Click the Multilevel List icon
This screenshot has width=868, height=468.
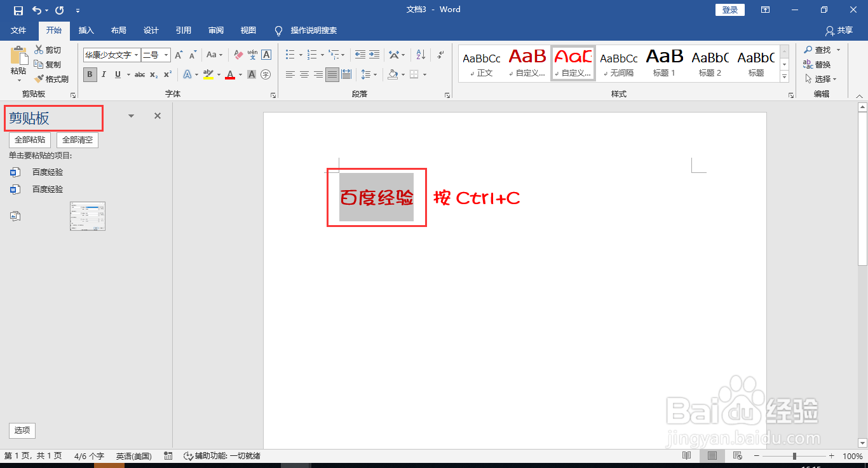(x=334, y=55)
